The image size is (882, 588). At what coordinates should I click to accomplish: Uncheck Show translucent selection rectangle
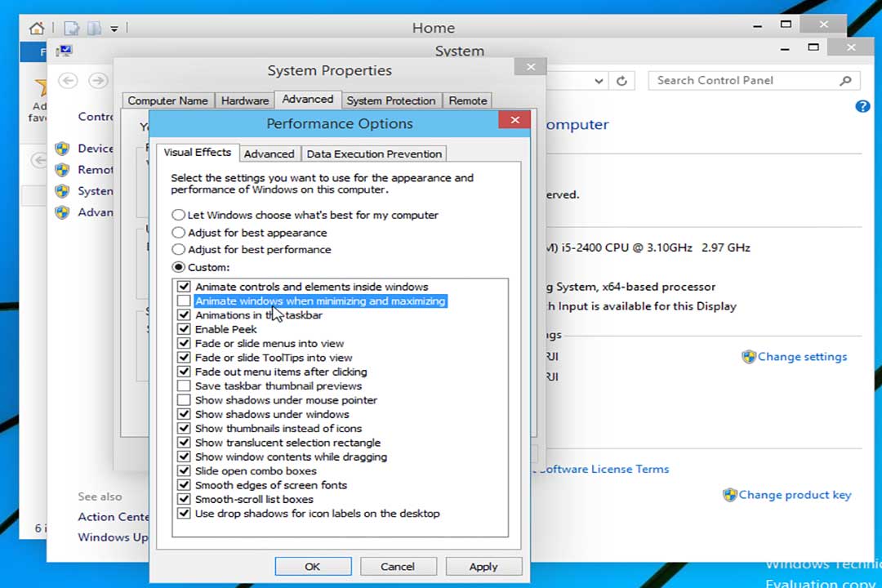(184, 443)
